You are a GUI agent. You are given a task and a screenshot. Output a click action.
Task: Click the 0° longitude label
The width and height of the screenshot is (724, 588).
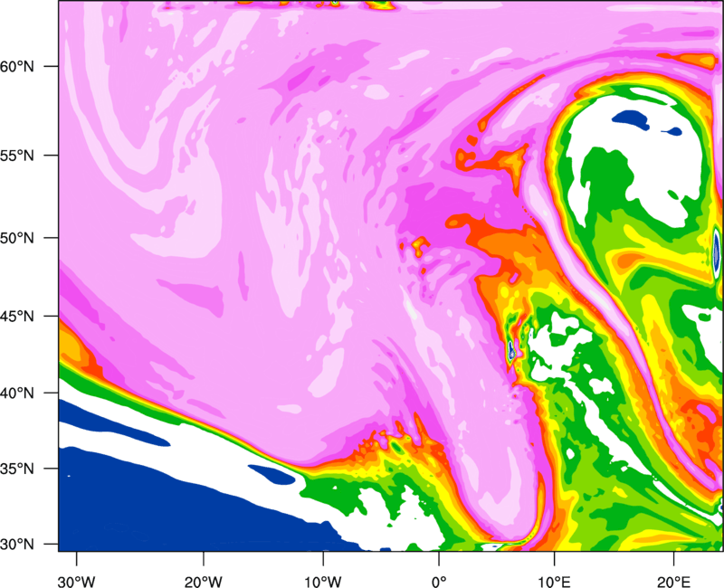[x=439, y=582]
